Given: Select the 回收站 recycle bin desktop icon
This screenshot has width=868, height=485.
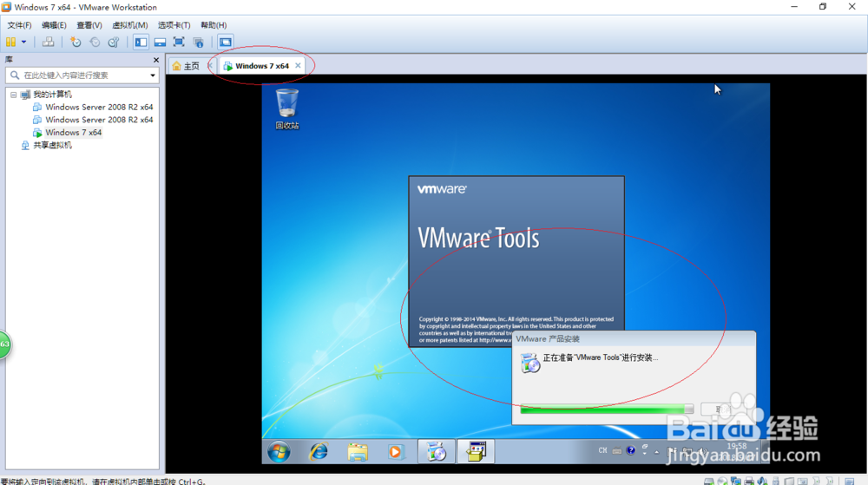Looking at the screenshot, I should coord(287,109).
